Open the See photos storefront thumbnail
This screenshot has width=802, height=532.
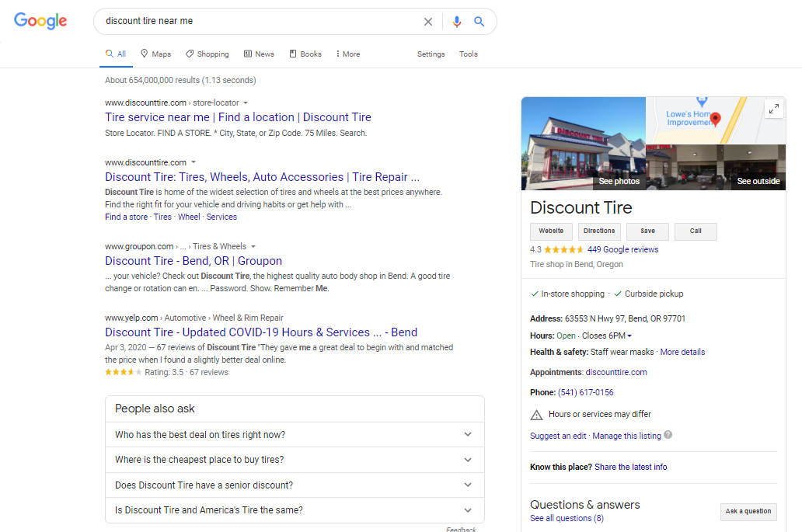pos(583,144)
